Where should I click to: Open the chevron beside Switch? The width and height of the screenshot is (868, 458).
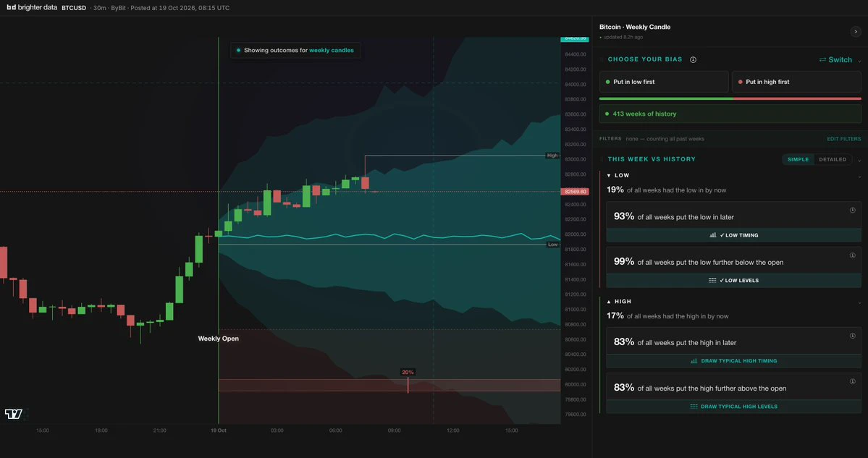(860, 61)
